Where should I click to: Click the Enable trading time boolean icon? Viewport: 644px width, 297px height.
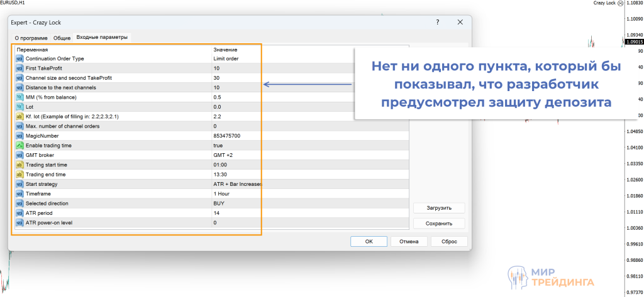(x=19, y=145)
